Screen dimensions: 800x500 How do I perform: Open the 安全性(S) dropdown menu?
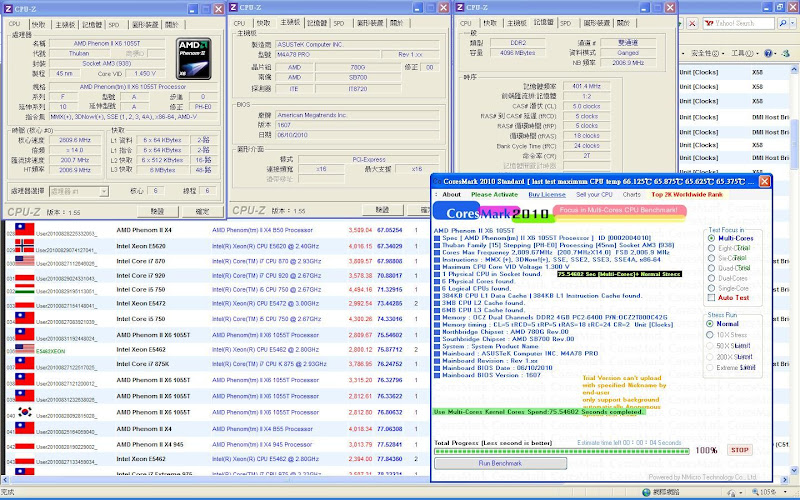(x=707, y=53)
